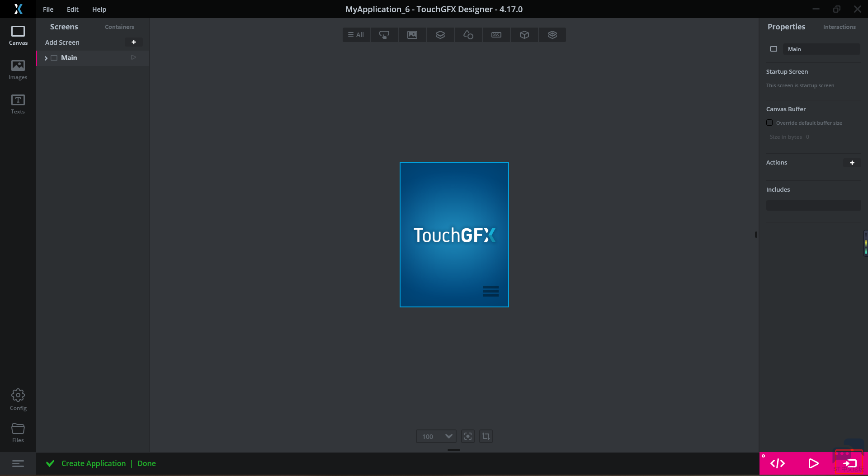Minimize the TouchGFX Designer window
This screenshot has width=868, height=476.
pos(816,9)
